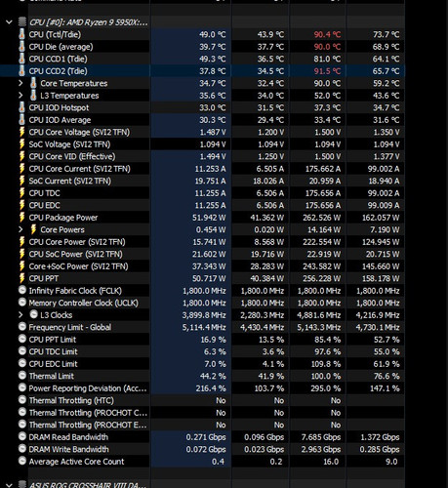
Task: Click round icon for Frequency Limit - Global
Action: point(22,327)
